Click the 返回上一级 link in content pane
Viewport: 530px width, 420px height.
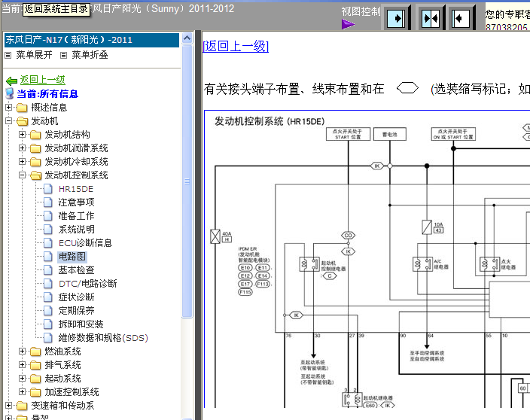click(236, 46)
